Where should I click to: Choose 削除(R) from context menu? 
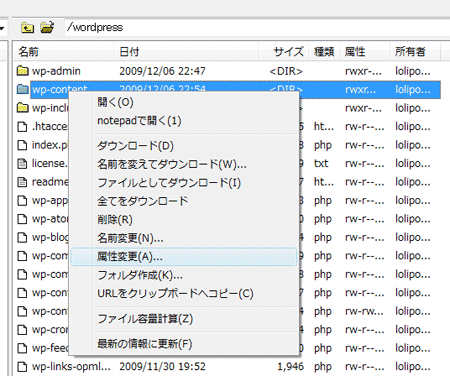coord(184,220)
